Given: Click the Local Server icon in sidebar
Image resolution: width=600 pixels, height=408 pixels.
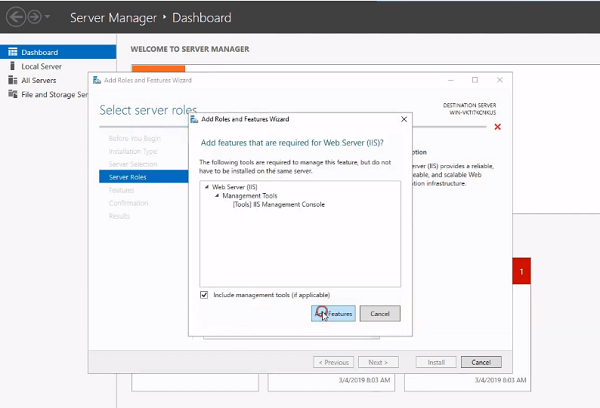Looking at the screenshot, I should point(13,66).
